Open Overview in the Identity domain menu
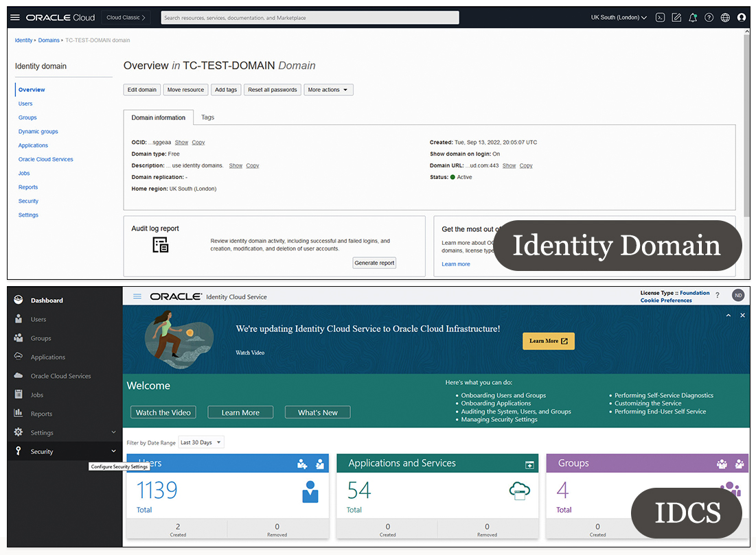756x555 pixels. [x=32, y=90]
